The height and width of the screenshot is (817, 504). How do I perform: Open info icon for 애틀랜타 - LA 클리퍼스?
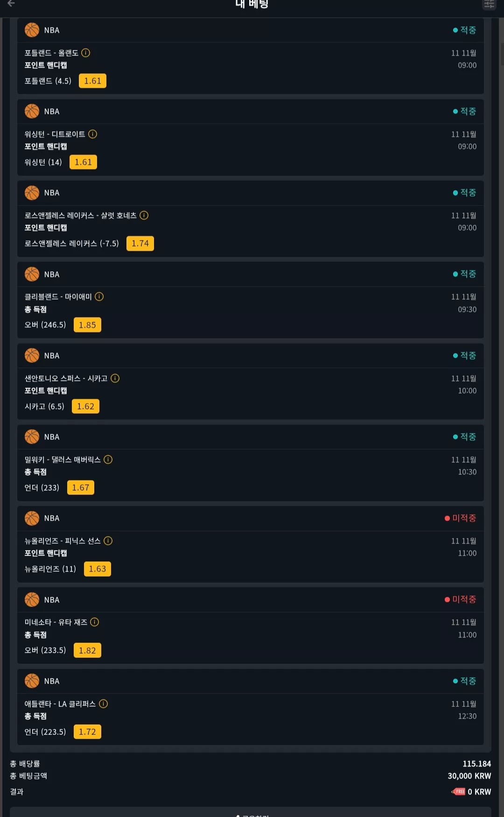point(104,704)
